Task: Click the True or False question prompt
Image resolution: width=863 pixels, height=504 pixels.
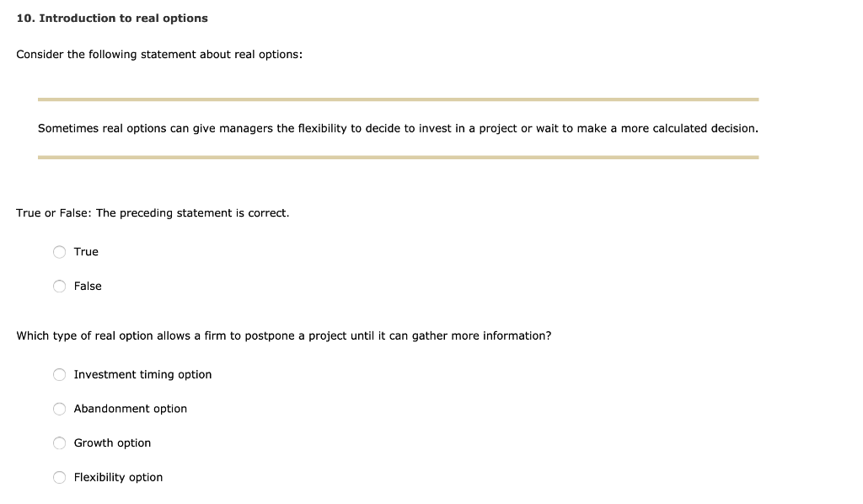Action: (153, 212)
